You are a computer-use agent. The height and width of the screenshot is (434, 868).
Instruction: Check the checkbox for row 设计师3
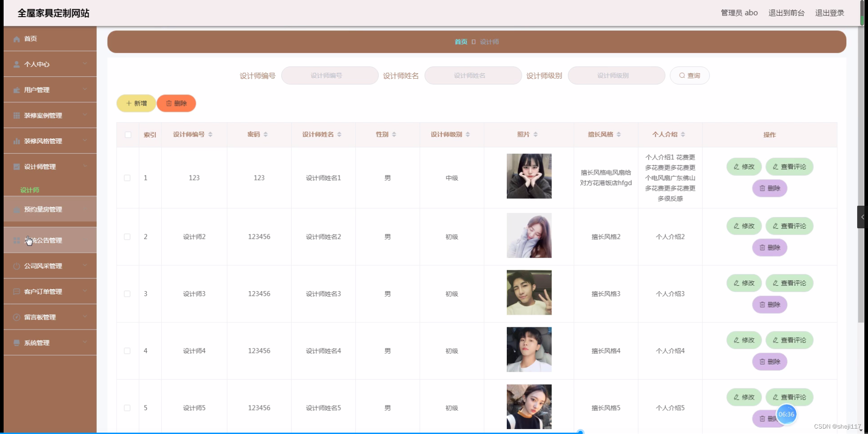[x=127, y=294]
